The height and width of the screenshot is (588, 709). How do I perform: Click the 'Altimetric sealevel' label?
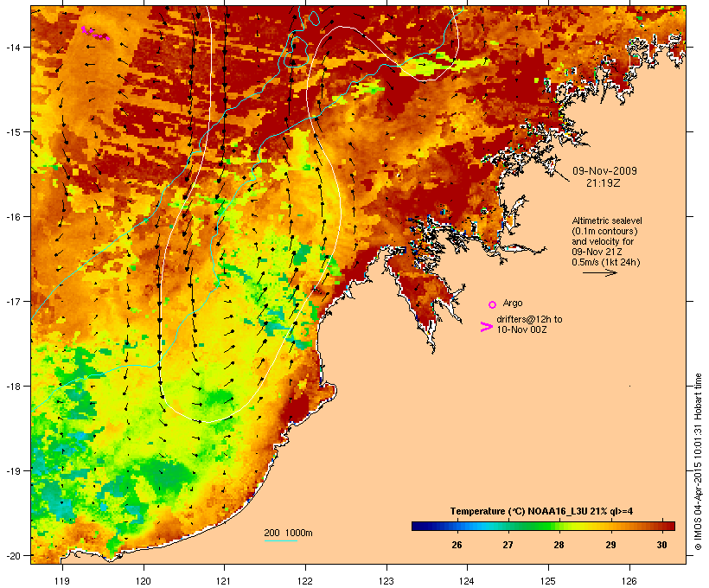tap(607, 220)
